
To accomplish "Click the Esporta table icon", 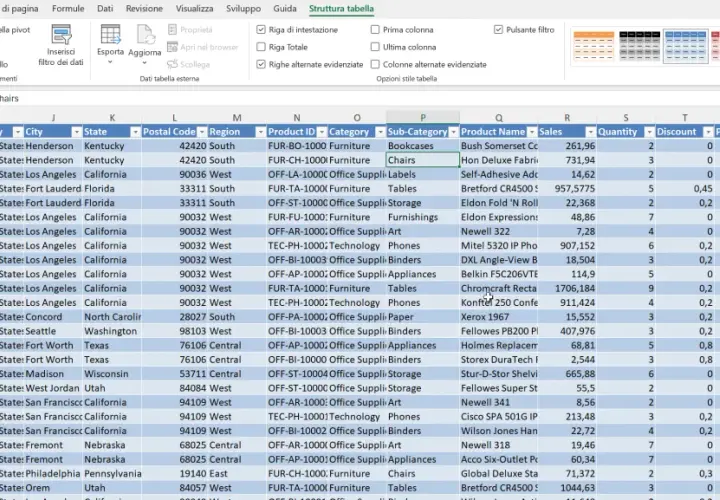I will click(x=110, y=35).
